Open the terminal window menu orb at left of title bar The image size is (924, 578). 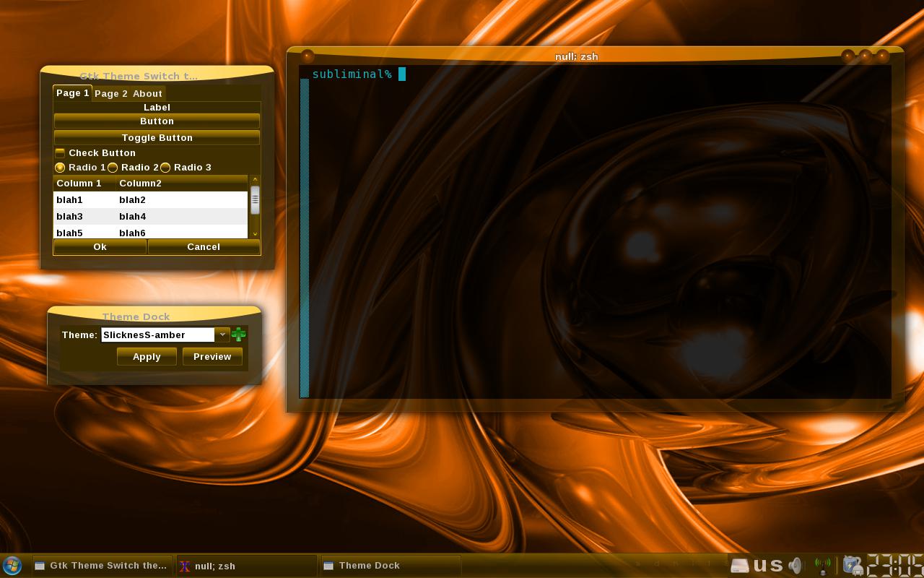tap(308, 56)
